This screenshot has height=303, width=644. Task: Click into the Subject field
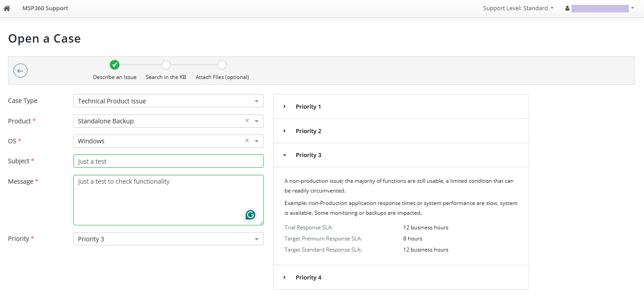pos(168,161)
